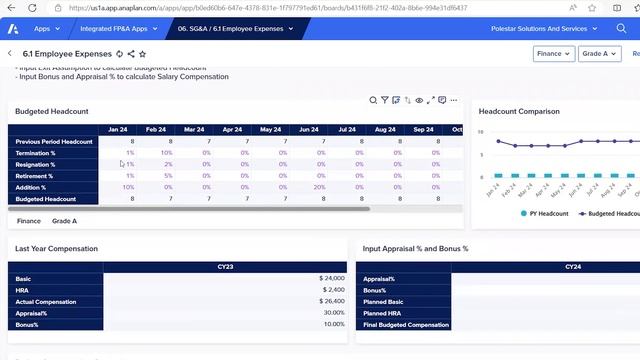This screenshot has height=360, width=640.
Task: Click Actual Compensation value $ 26,400
Action: tap(331, 301)
